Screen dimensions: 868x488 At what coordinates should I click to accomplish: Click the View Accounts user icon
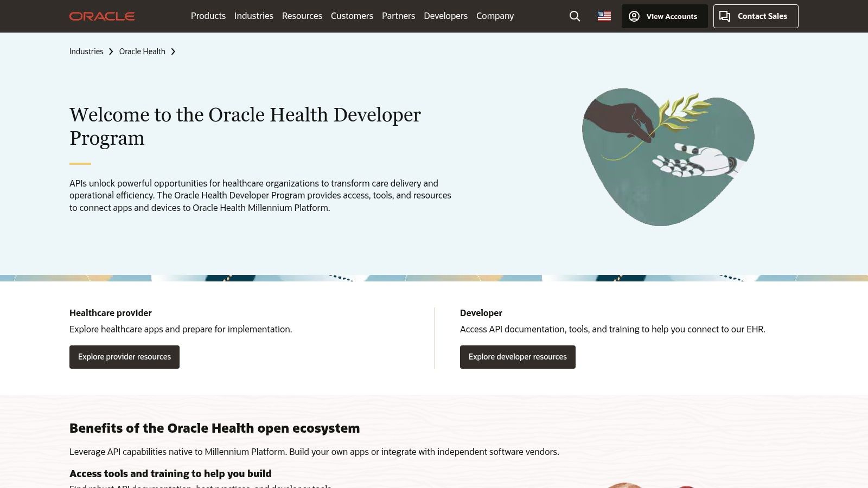coord(634,16)
